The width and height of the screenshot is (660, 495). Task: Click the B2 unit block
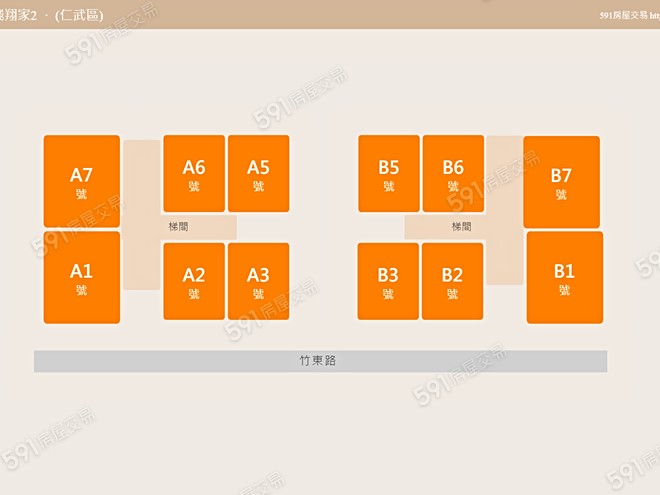pyautogui.click(x=453, y=281)
